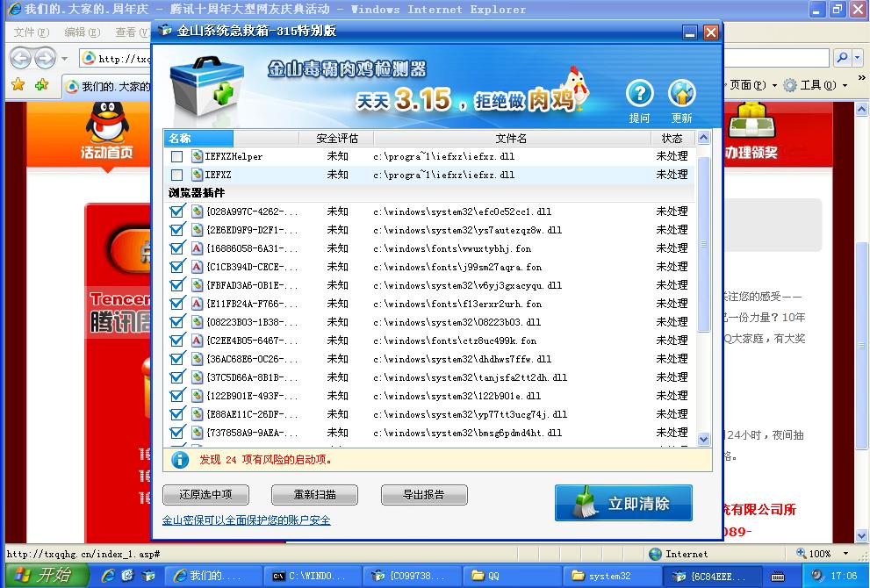This screenshot has height=588, width=870.
Task: Sort list by 文件名 column header
Action: pyautogui.click(x=511, y=138)
